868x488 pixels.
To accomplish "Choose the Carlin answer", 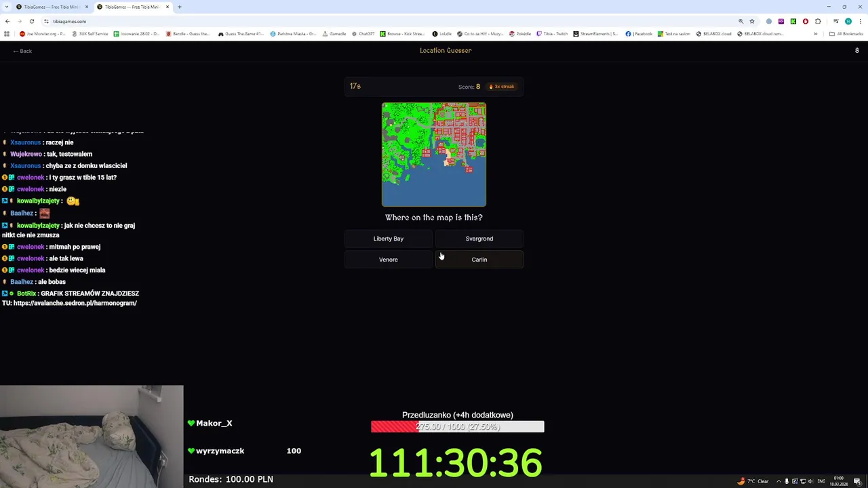I will point(479,260).
